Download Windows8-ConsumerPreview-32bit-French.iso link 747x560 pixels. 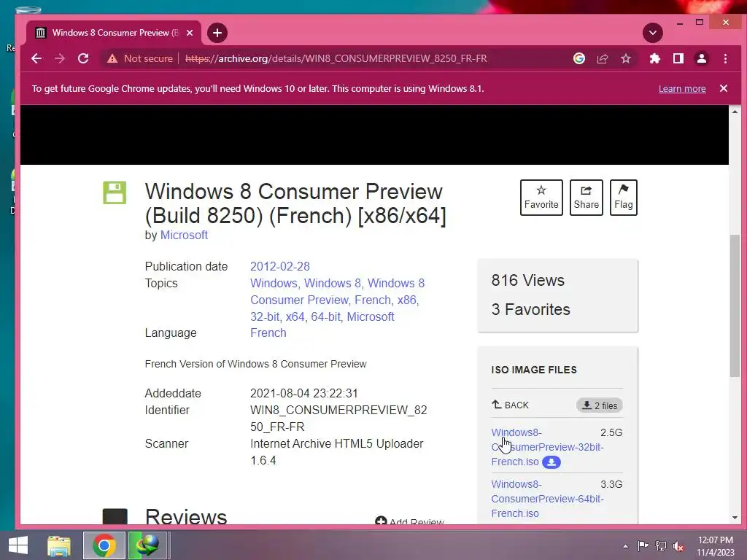click(x=547, y=447)
